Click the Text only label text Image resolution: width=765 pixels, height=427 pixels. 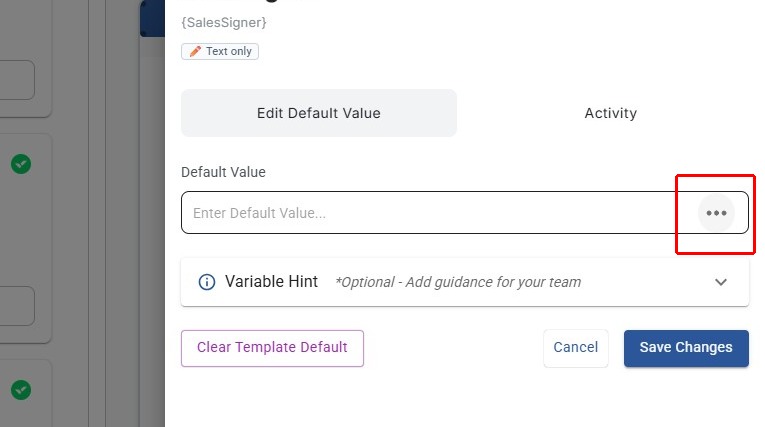(229, 51)
